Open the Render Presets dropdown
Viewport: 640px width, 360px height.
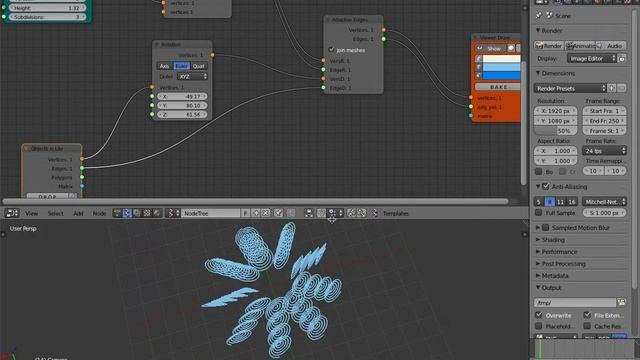[570, 88]
